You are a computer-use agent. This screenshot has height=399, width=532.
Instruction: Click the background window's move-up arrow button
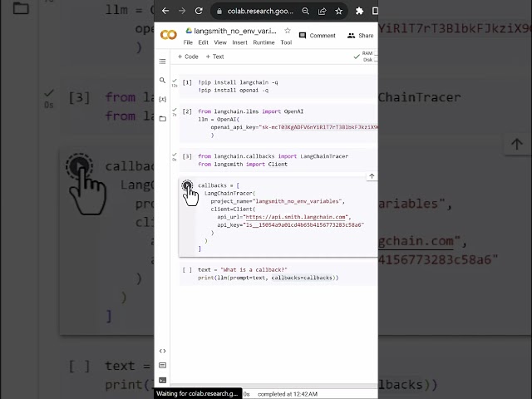point(517,144)
